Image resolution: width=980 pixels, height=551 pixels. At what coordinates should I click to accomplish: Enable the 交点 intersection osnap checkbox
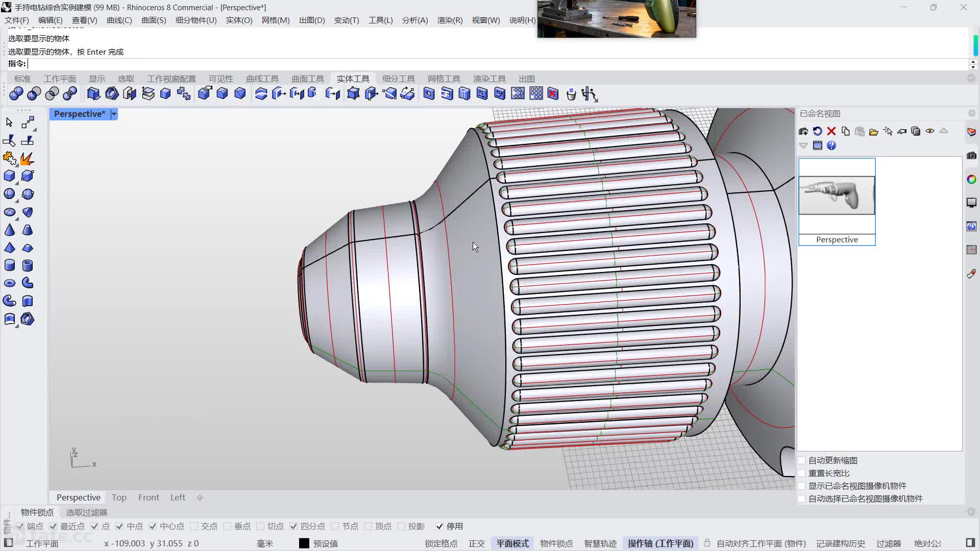click(194, 527)
